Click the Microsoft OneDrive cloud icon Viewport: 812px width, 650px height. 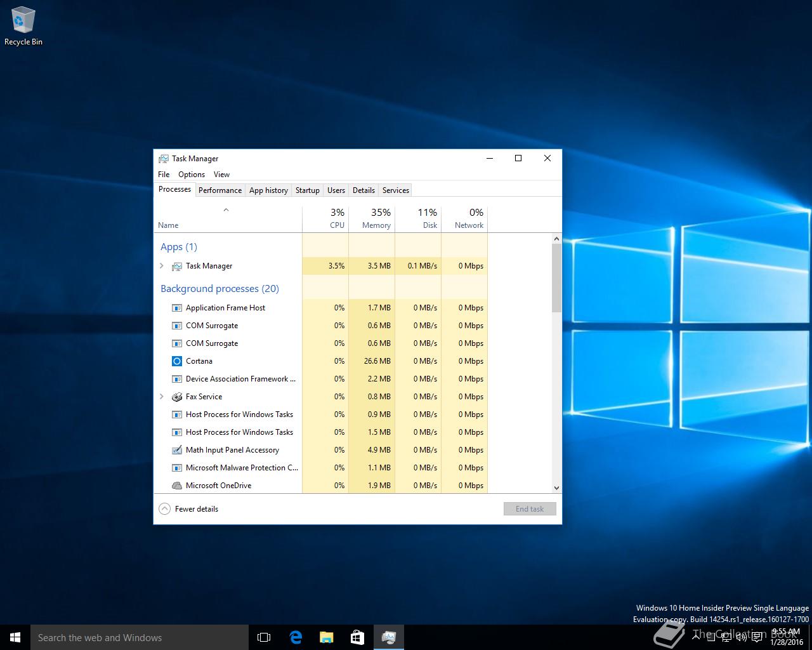point(177,486)
